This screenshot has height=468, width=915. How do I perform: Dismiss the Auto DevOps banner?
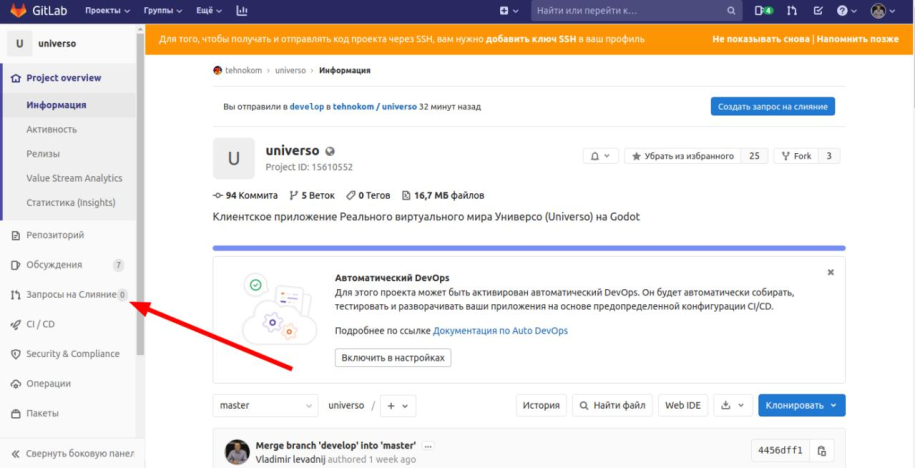(x=830, y=273)
